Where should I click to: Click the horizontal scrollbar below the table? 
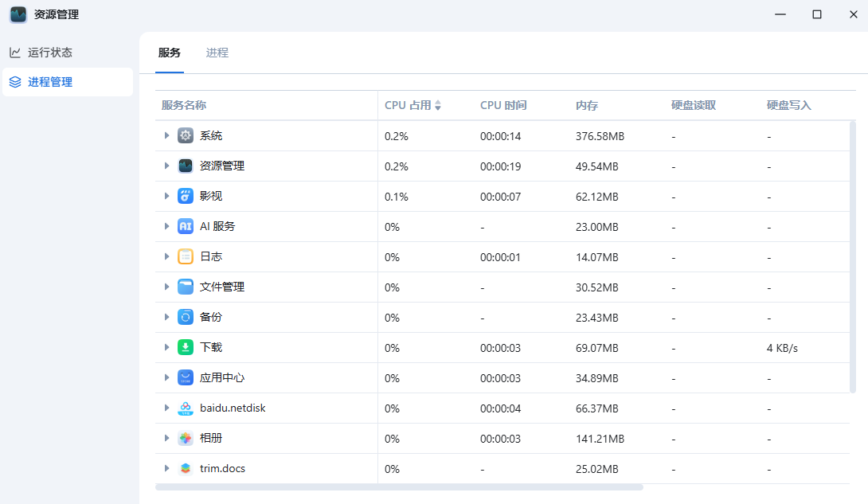click(398, 486)
